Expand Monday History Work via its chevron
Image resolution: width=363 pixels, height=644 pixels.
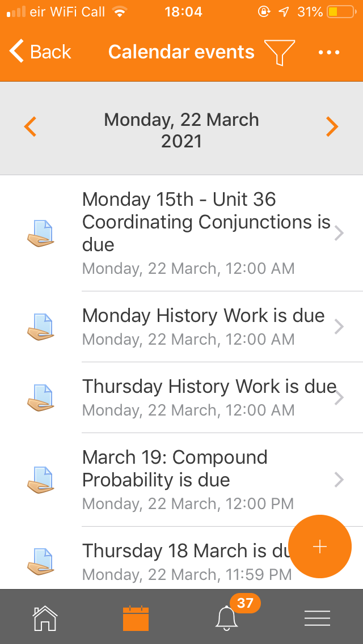[x=339, y=327]
